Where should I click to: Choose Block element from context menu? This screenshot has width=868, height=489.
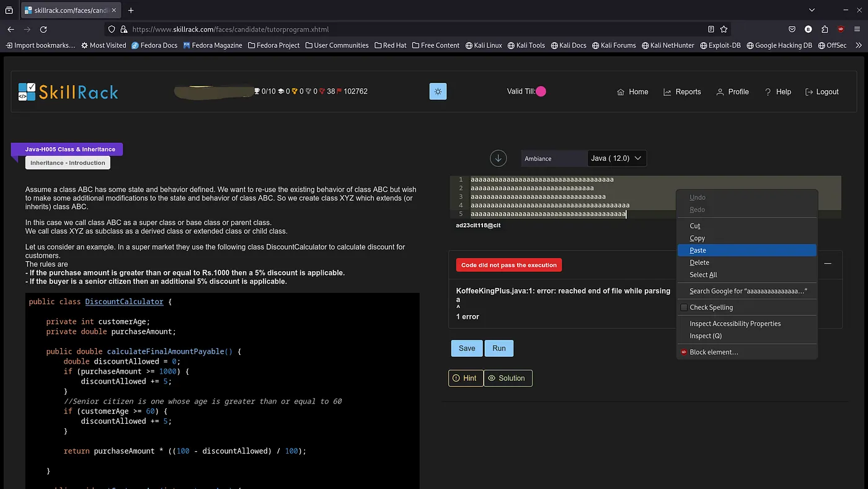[746, 352]
